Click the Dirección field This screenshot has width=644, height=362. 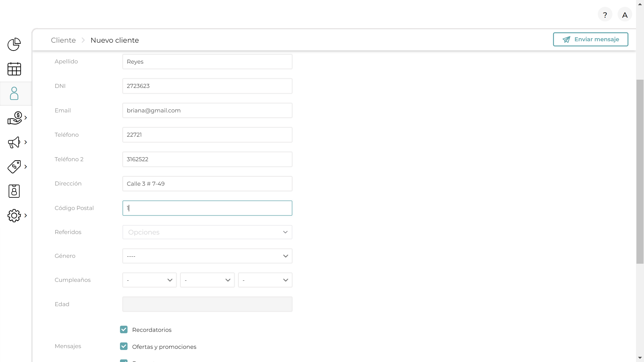point(207,184)
